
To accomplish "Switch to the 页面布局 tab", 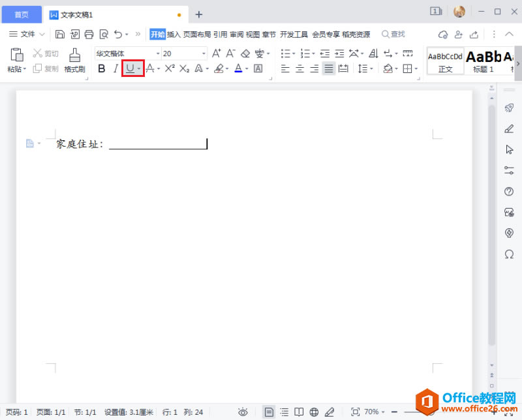I will 197,35.
